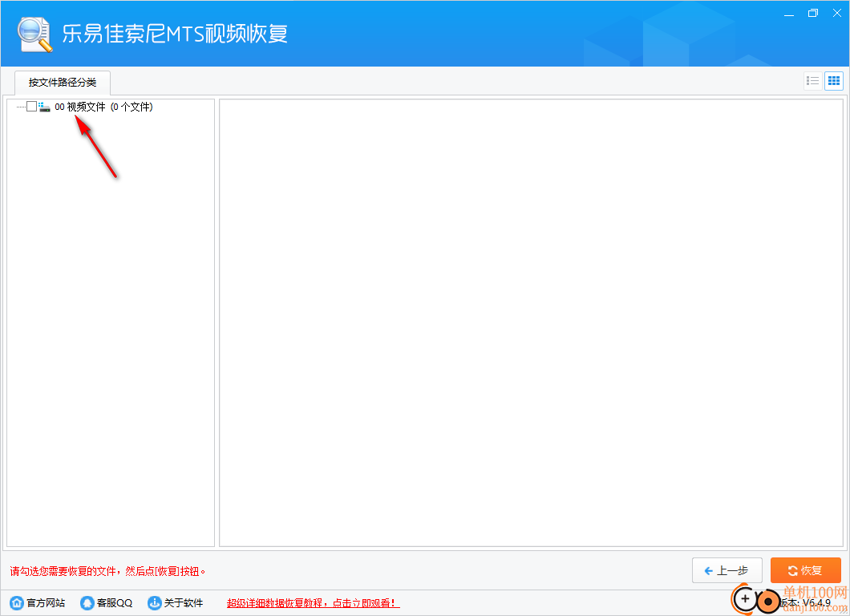The image size is (850, 616).
Task: Click the 关于软件 info icon
Action: pos(155,602)
